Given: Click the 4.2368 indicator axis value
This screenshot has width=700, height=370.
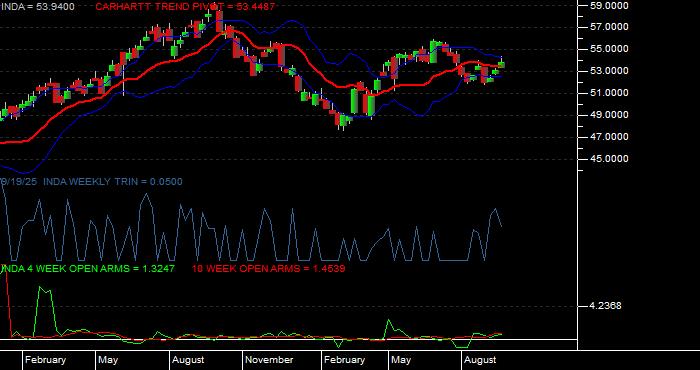Looking at the screenshot, I should point(605,306).
